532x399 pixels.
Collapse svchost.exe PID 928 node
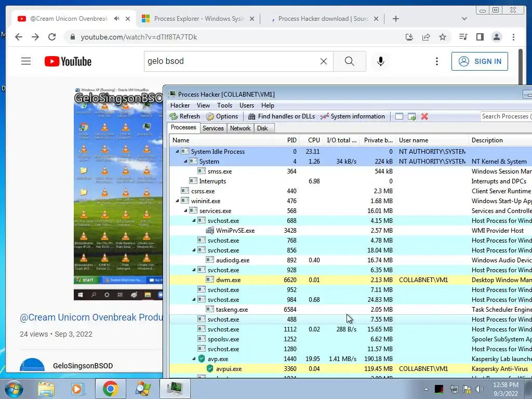[194, 270]
